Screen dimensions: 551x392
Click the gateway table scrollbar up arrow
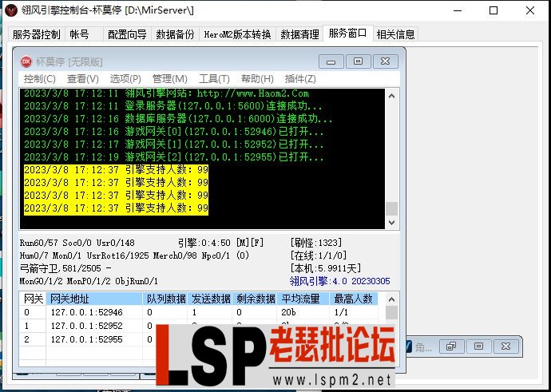click(392, 299)
